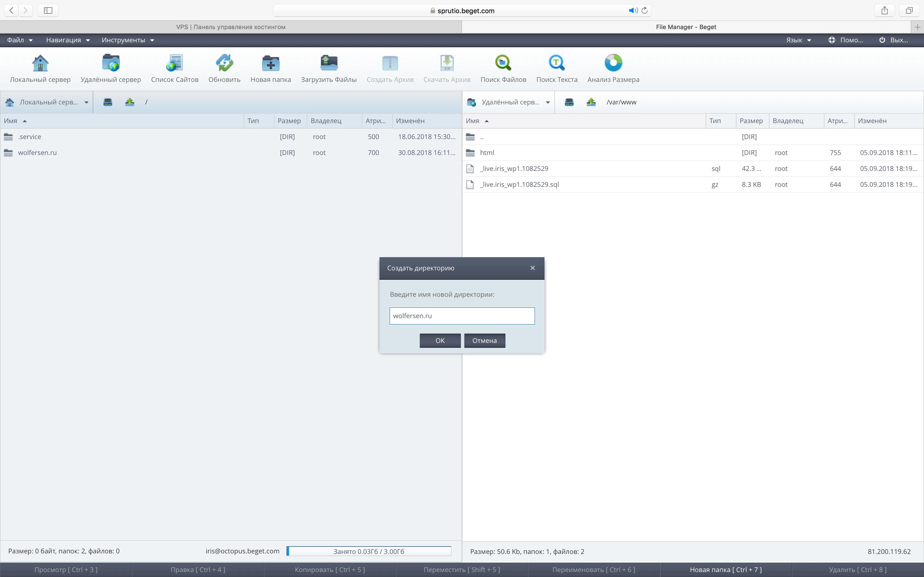Image resolution: width=924 pixels, height=577 pixels.
Task: Switch to VPS Панель управления tab
Action: tap(231, 27)
